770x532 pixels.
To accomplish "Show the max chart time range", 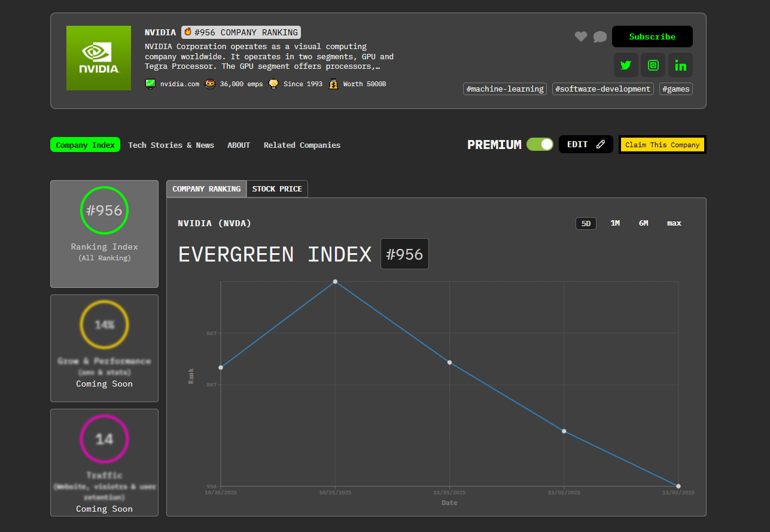I will [x=674, y=223].
